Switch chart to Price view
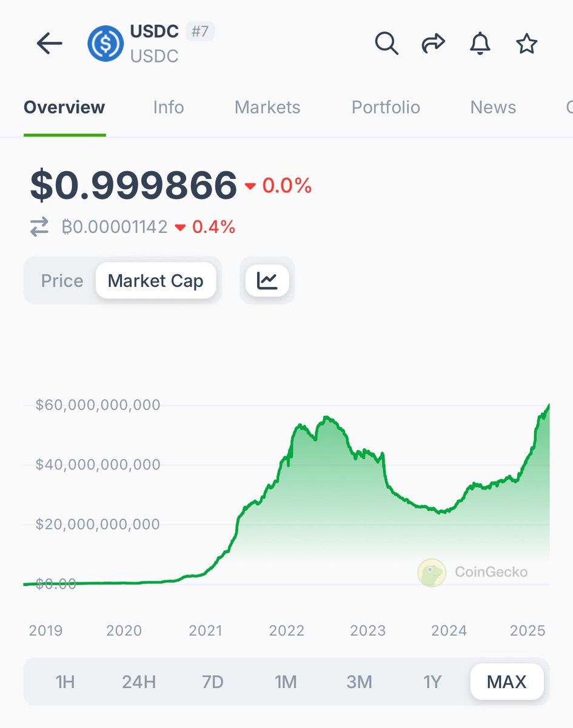The height and width of the screenshot is (728, 573). tap(62, 280)
